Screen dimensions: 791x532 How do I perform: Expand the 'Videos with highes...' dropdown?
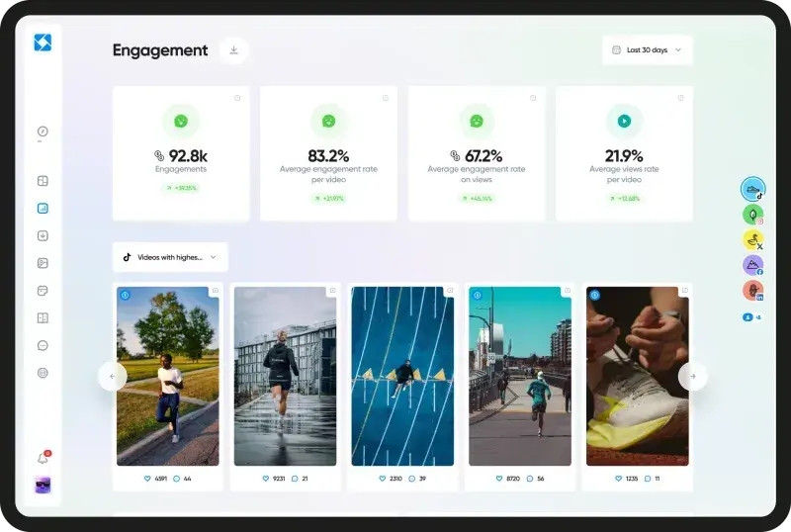tap(170, 257)
